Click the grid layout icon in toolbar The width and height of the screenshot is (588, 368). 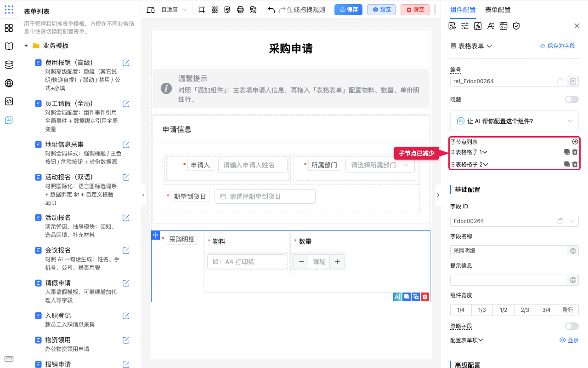[215, 10]
